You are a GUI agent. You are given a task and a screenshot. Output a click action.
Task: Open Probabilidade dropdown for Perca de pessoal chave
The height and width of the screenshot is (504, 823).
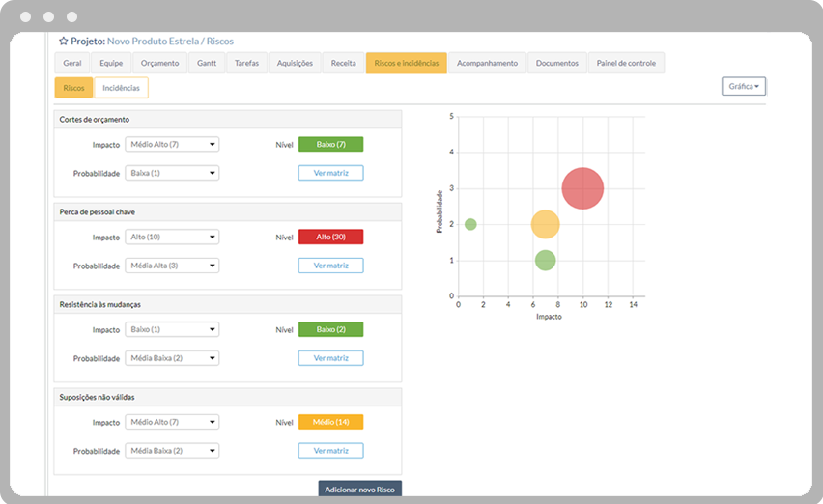172,266
